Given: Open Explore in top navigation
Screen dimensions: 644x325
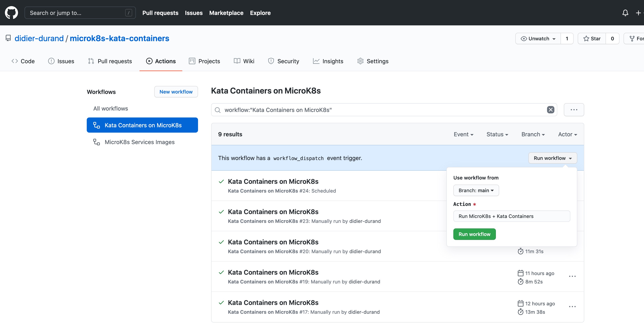Looking at the screenshot, I should [260, 13].
